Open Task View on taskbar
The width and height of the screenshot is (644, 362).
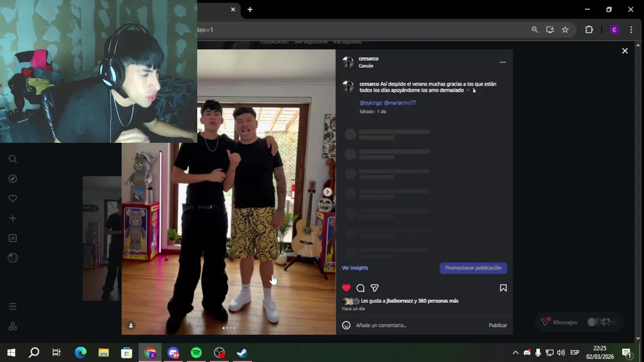pyautogui.click(x=56, y=353)
